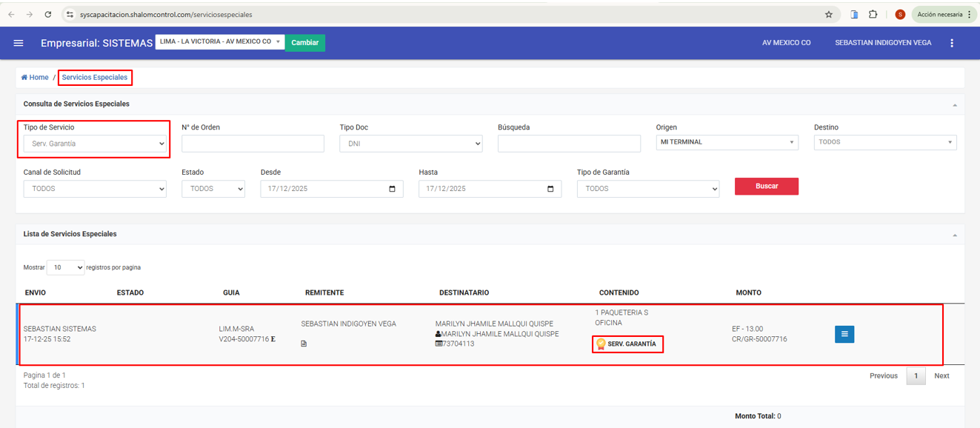
Task: Bookmark this page with the star icon
Action: point(828,14)
